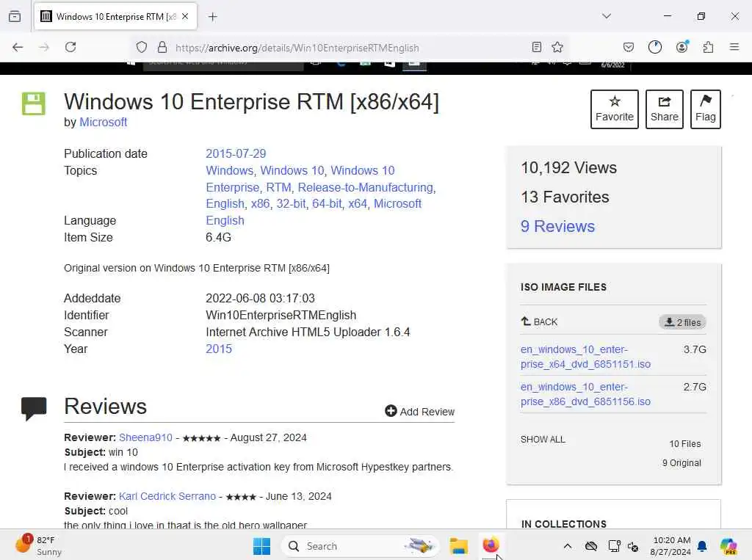
Task: Jump to the 9 Reviews link
Action: 557,226
